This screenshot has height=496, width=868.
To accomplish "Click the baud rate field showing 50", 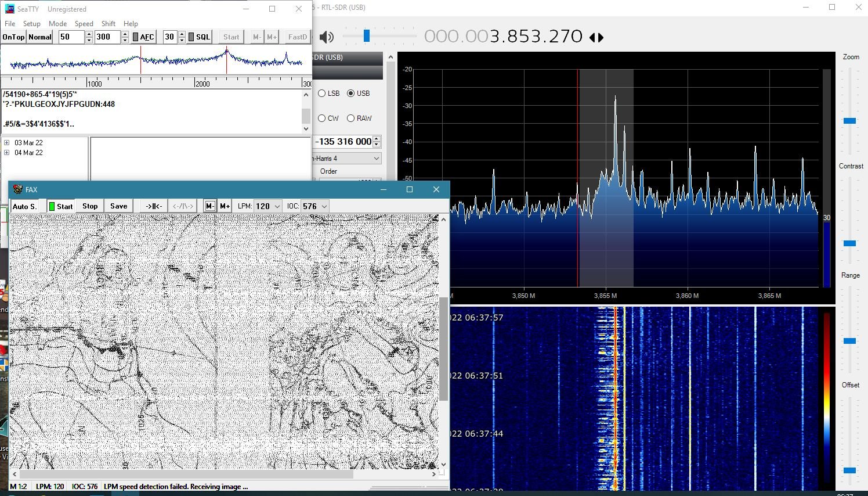I will point(71,37).
